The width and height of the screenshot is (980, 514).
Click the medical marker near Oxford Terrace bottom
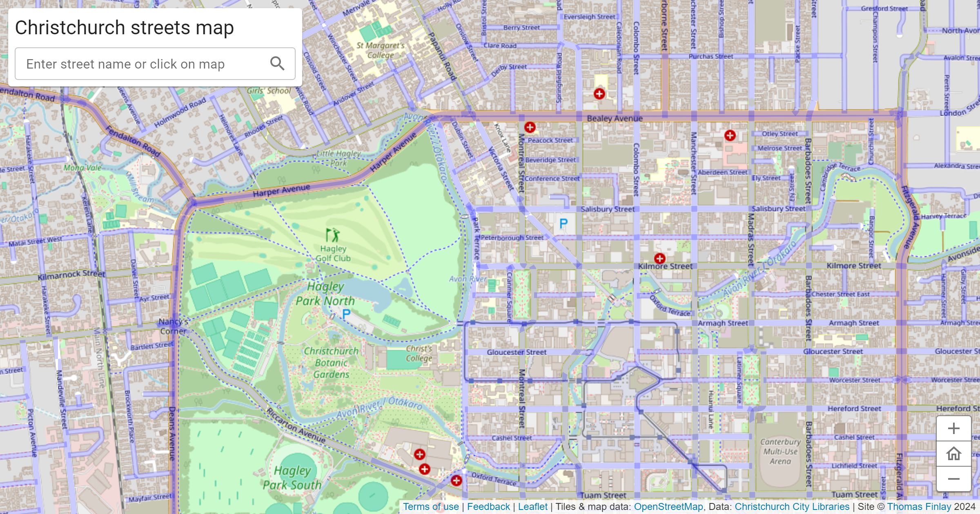(456, 481)
